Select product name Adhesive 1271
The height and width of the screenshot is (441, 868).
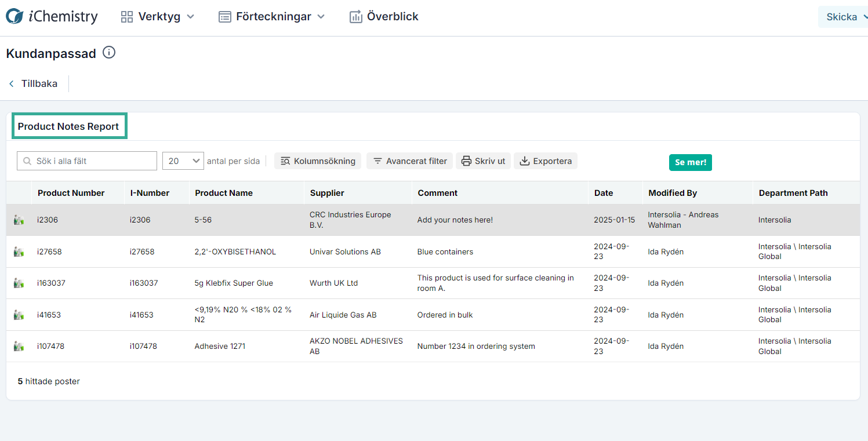pyautogui.click(x=220, y=347)
